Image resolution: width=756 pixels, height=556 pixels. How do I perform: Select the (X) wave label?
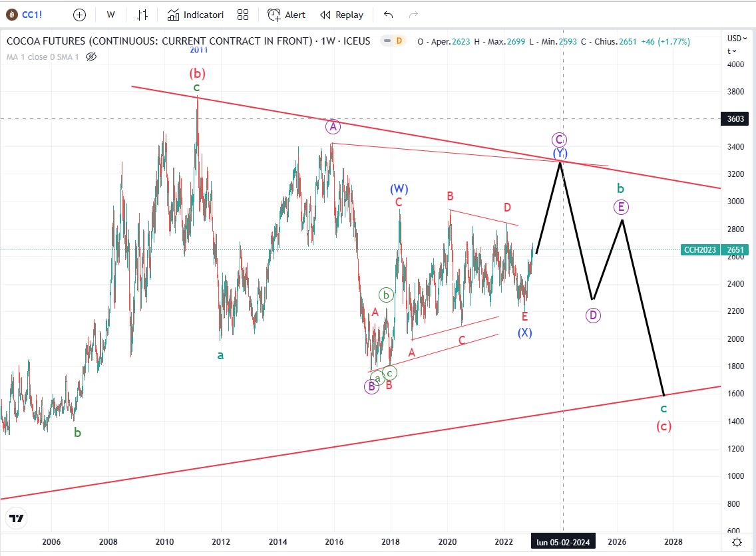(524, 333)
